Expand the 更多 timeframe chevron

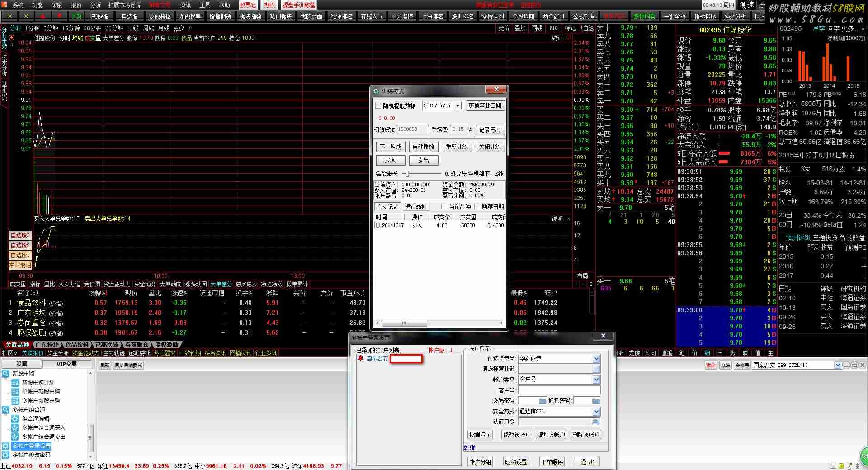point(190,28)
